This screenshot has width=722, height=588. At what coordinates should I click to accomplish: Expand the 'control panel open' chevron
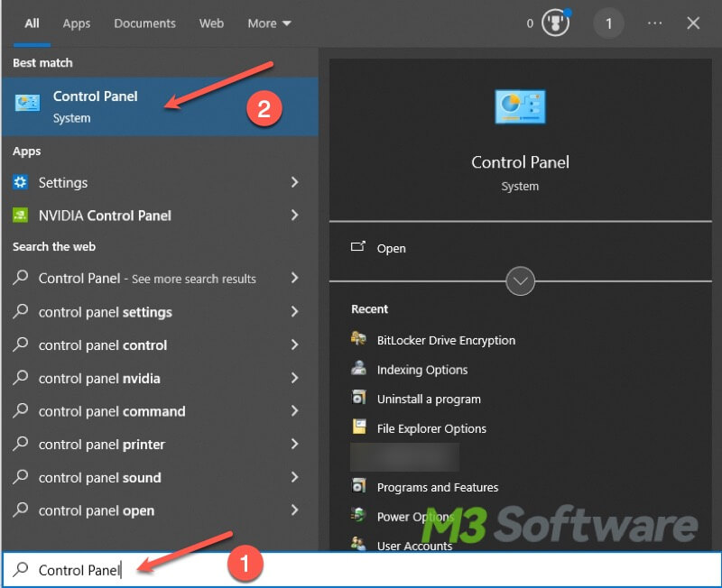(x=295, y=510)
